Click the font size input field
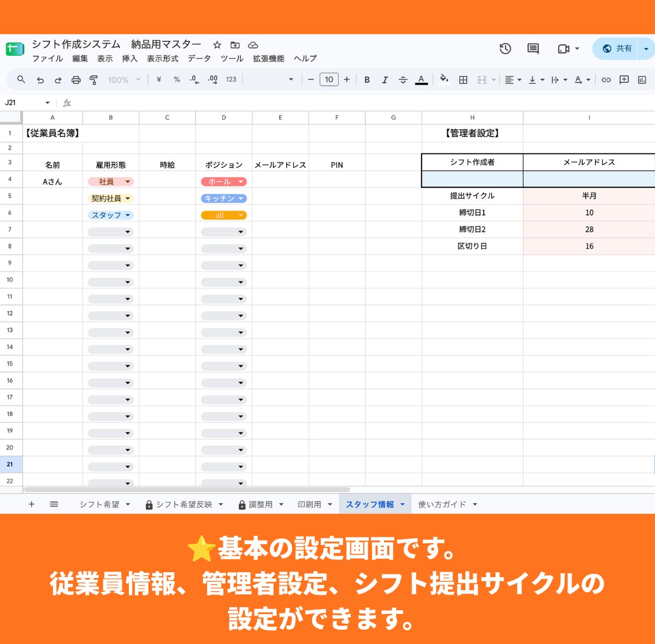655x644 pixels. [329, 79]
